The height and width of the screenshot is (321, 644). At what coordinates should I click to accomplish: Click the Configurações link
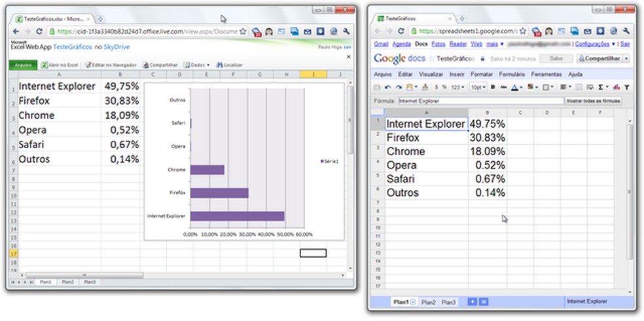coord(592,44)
